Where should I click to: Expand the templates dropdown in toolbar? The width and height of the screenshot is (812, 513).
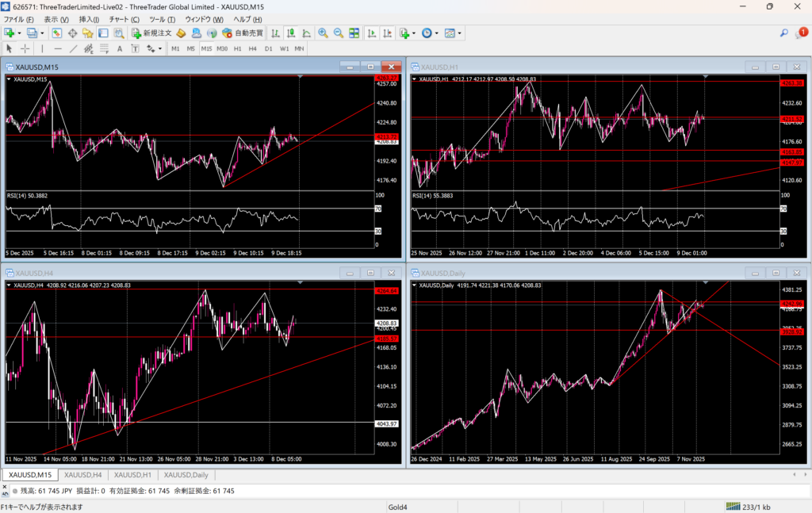(x=459, y=33)
